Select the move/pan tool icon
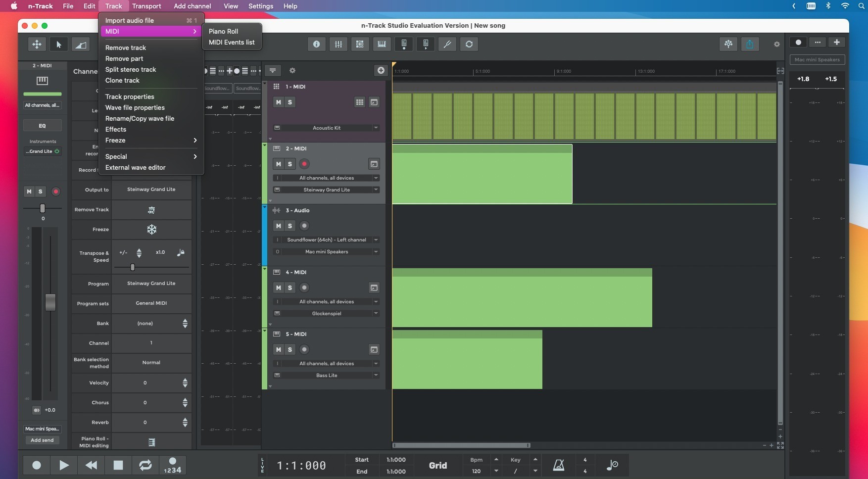Screen dimensions: 868x479 (x=37, y=45)
